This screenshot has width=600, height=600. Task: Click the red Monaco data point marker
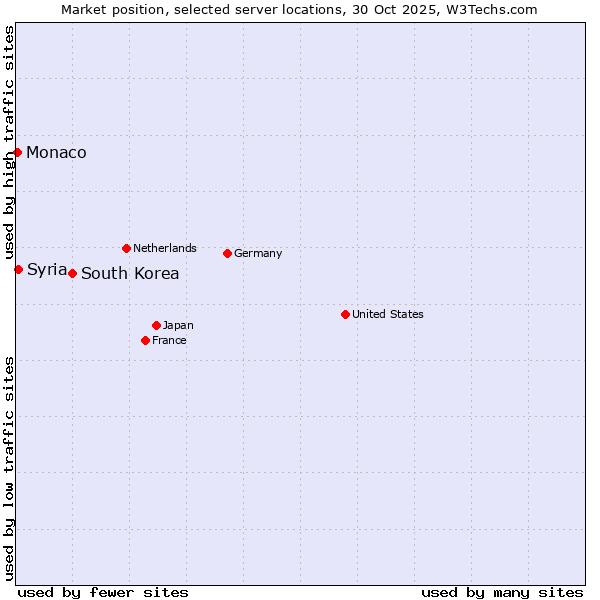(x=18, y=152)
